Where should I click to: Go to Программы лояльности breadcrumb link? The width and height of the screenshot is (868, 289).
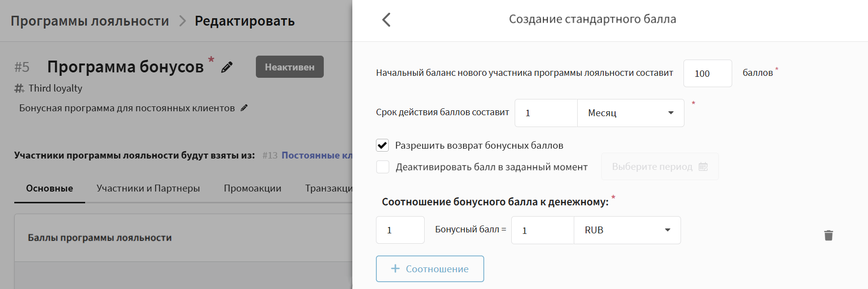(90, 21)
